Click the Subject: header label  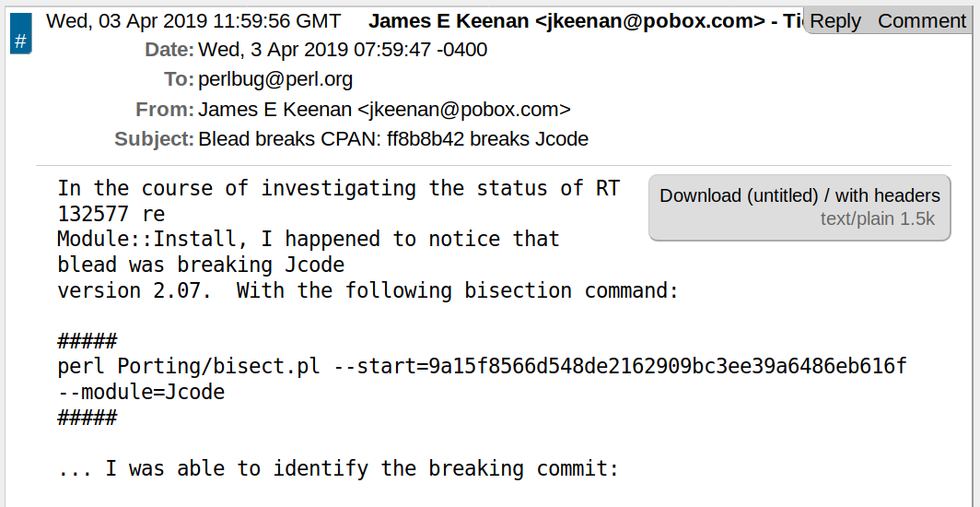[x=154, y=139]
